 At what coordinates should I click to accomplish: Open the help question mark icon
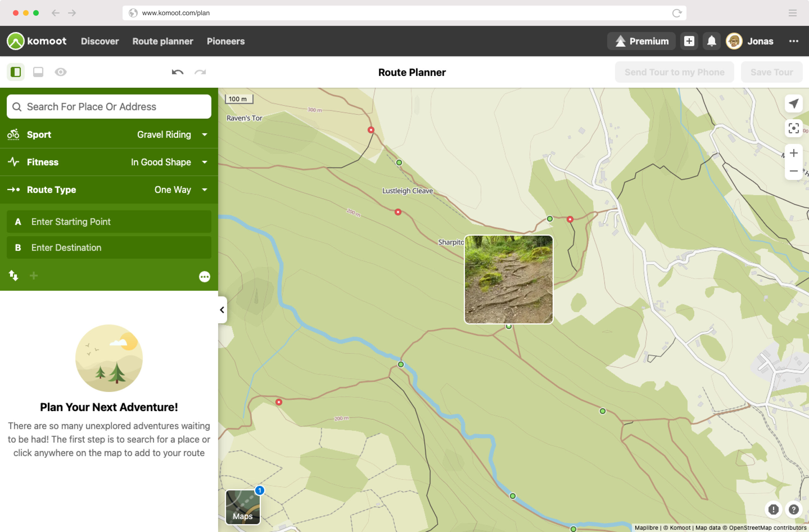pos(794,509)
